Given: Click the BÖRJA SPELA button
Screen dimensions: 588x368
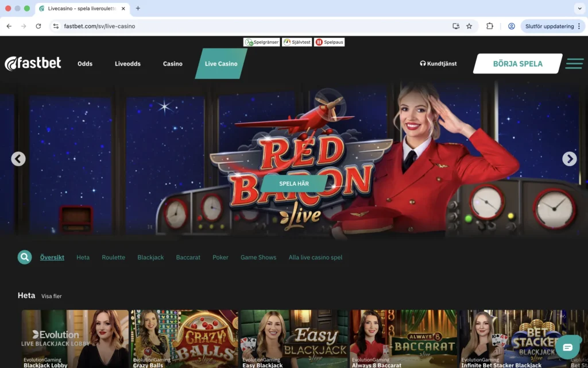Looking at the screenshot, I should point(516,64).
